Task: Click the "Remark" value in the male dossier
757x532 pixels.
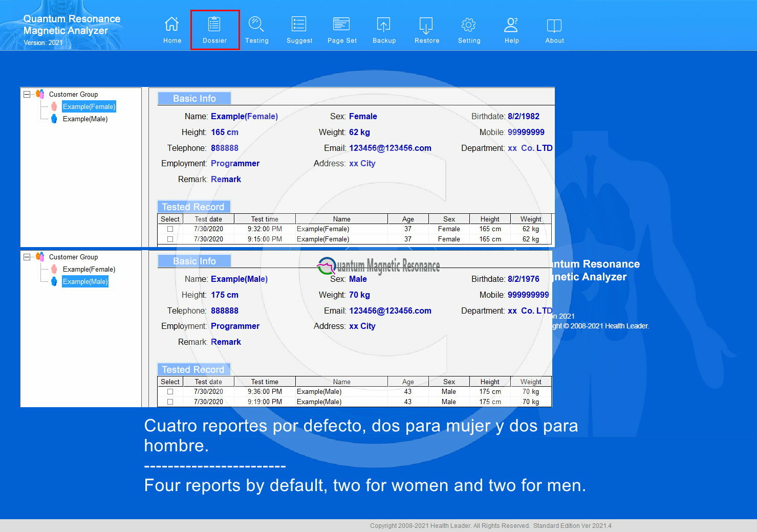Action: (226, 342)
